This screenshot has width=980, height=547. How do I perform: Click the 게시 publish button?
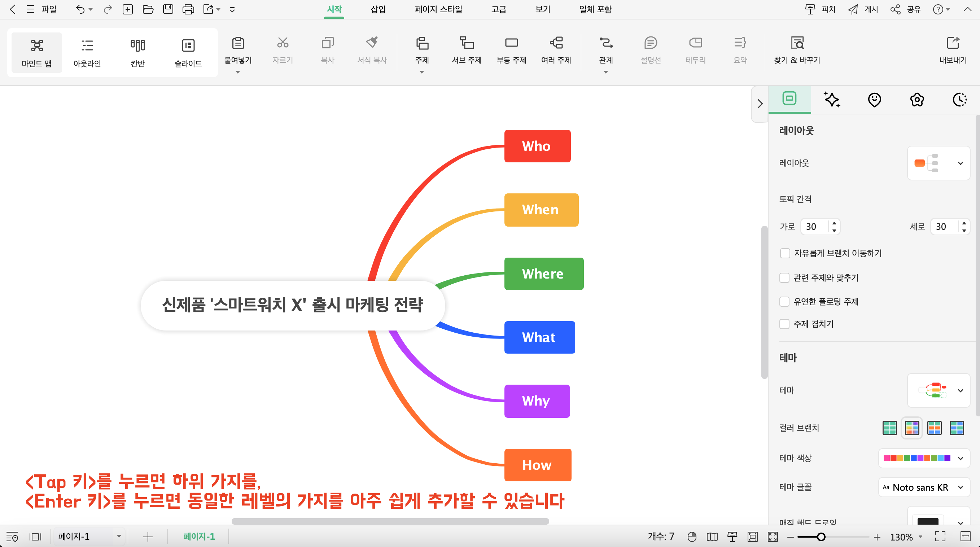[863, 9]
